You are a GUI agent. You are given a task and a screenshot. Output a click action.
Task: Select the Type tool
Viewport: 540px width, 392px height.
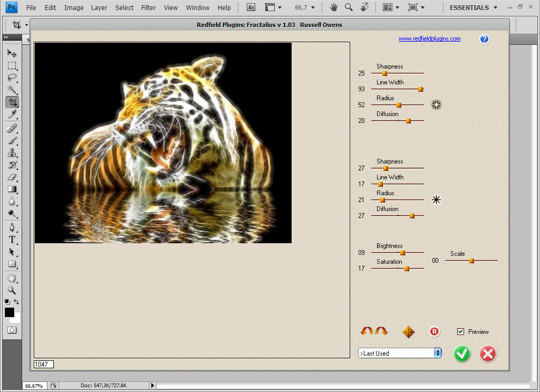pos(12,240)
